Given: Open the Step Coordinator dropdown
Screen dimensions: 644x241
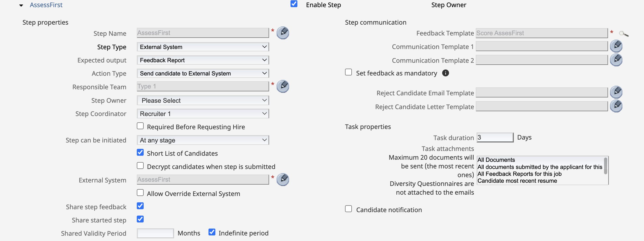Looking at the screenshot, I should [x=203, y=114].
